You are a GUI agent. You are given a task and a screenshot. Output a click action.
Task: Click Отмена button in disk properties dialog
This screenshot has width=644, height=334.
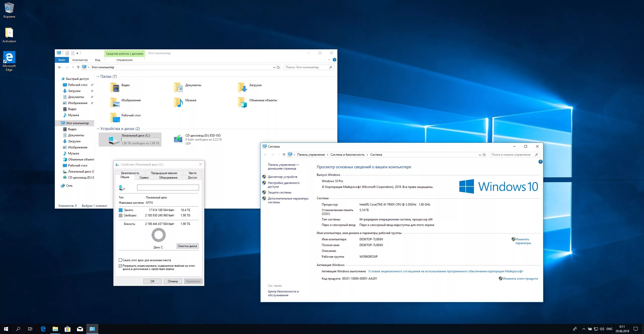[172, 281]
